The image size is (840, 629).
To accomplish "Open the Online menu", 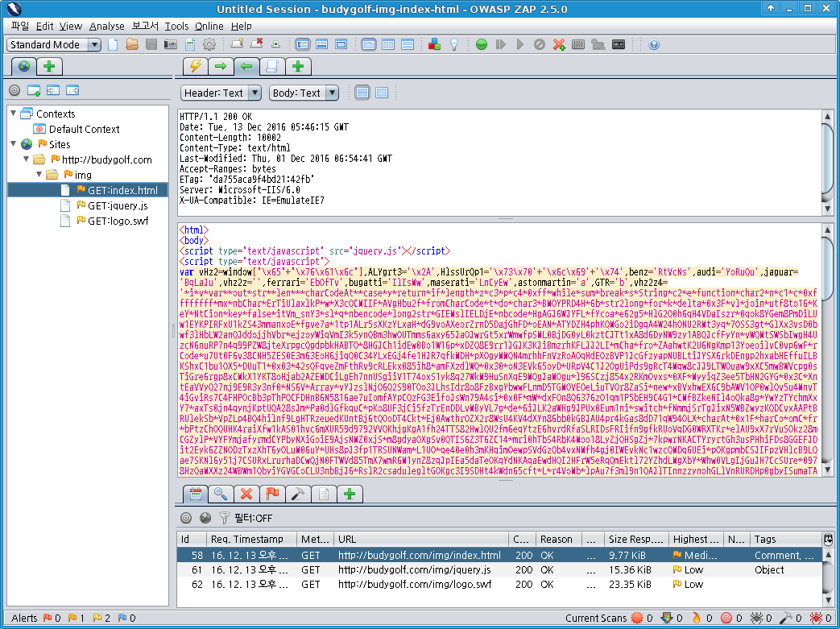I will pyautogui.click(x=209, y=26).
